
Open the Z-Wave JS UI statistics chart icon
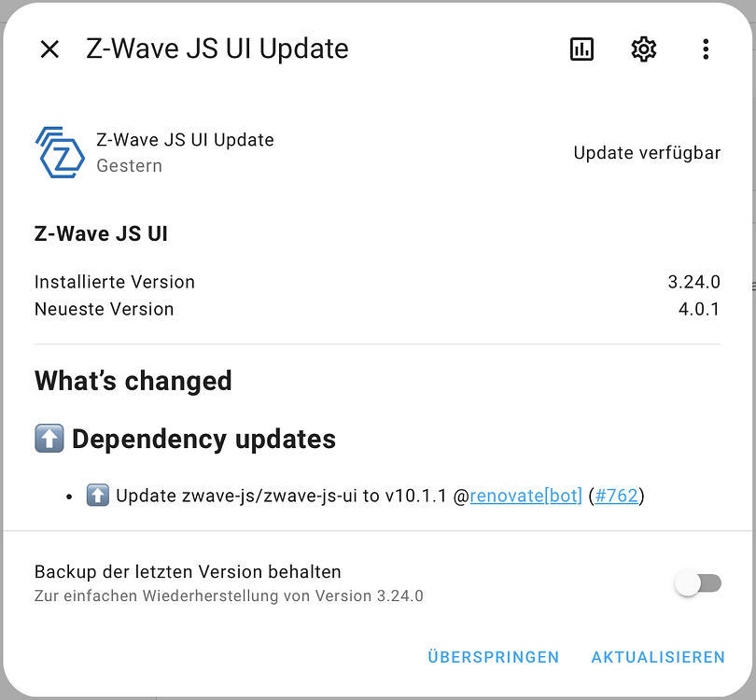[x=581, y=49]
